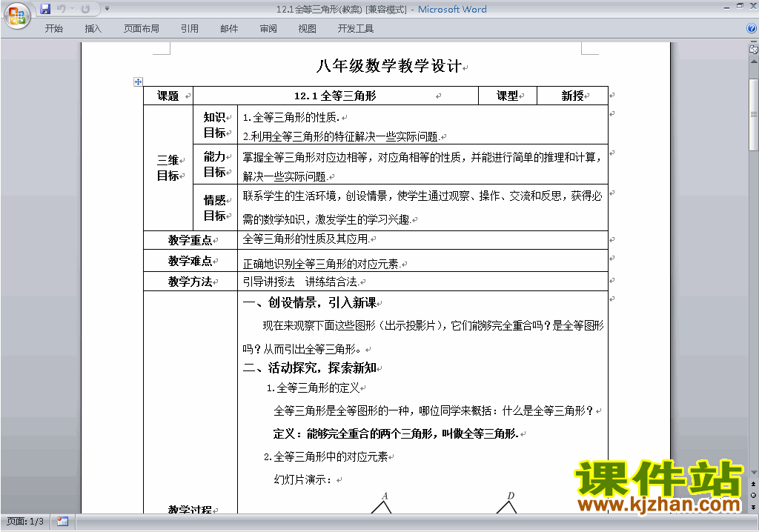Open the 开始 ribbon tab

click(53, 29)
